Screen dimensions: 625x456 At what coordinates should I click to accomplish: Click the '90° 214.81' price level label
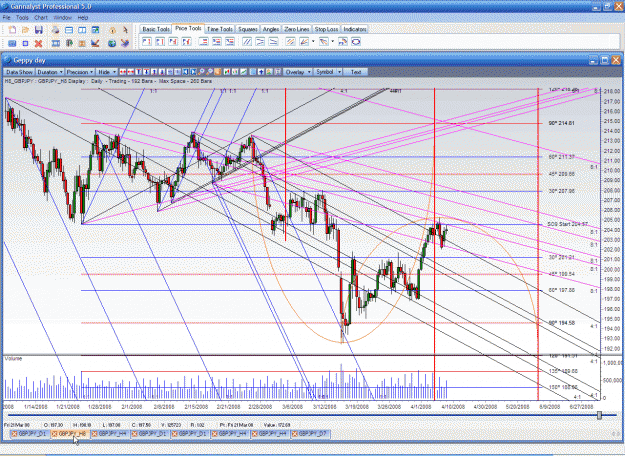pos(561,123)
